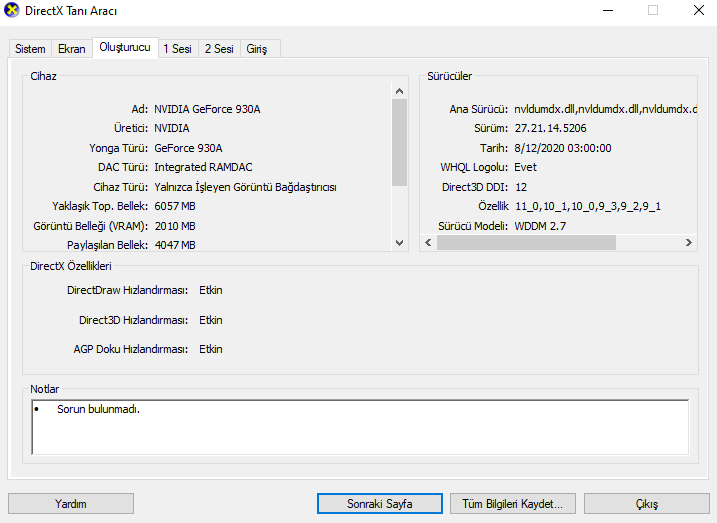Click the Çıkış button
The width and height of the screenshot is (717, 523).
point(647,504)
